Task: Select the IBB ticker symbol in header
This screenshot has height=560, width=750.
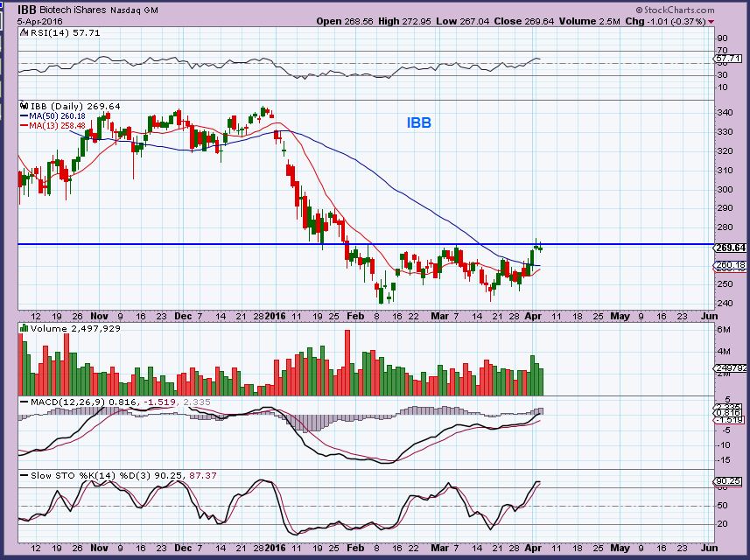Action: (27, 10)
